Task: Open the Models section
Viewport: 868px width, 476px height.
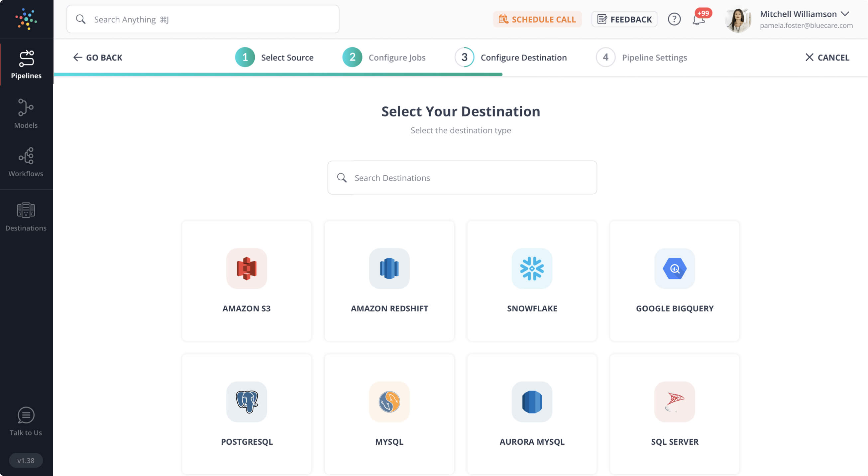Action: tap(26, 113)
